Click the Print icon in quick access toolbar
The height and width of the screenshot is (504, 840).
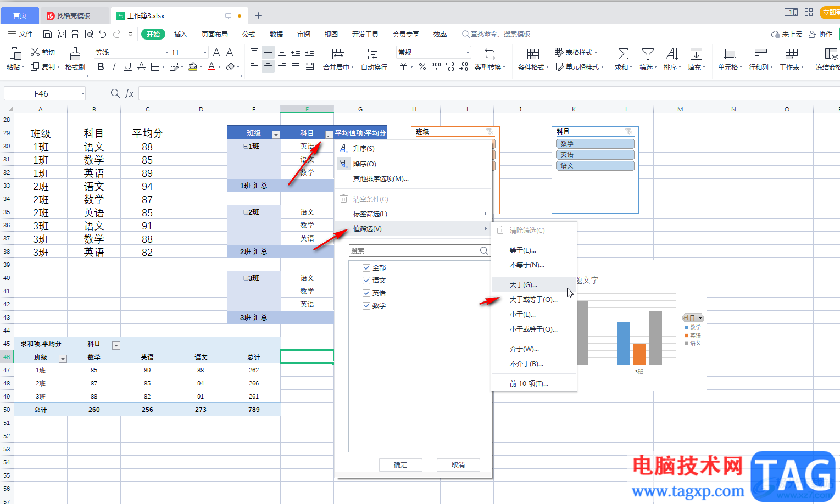pos(75,34)
